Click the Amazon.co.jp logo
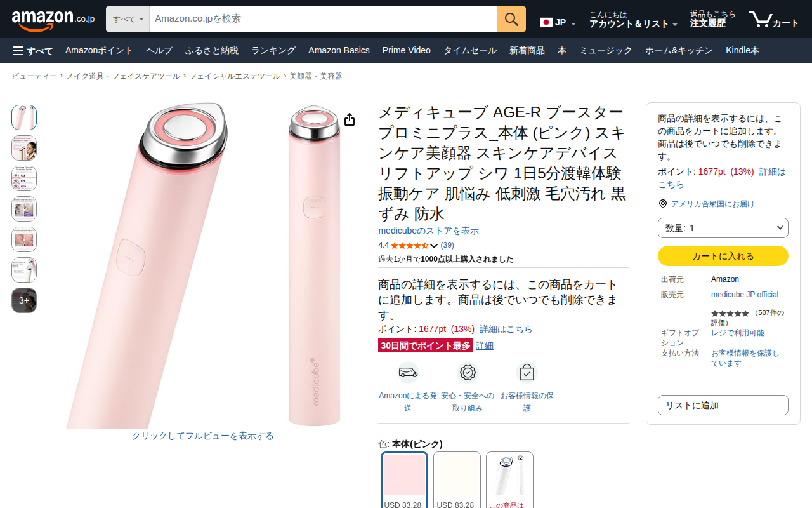The width and height of the screenshot is (812, 508). tap(53, 20)
